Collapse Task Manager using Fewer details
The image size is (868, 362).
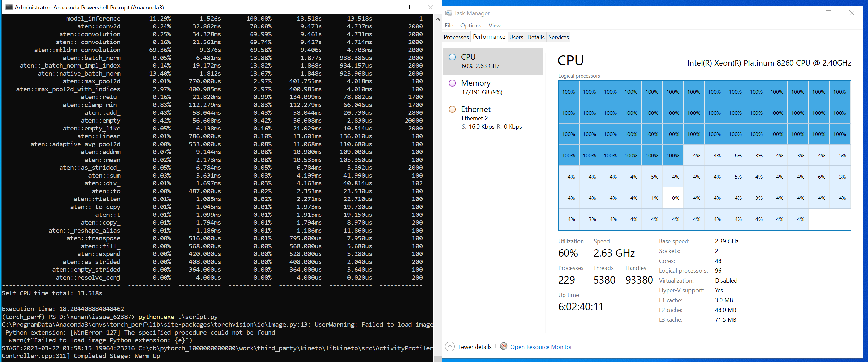473,347
